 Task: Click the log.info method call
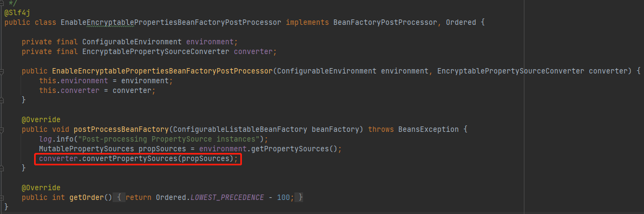pyautogui.click(x=56, y=139)
